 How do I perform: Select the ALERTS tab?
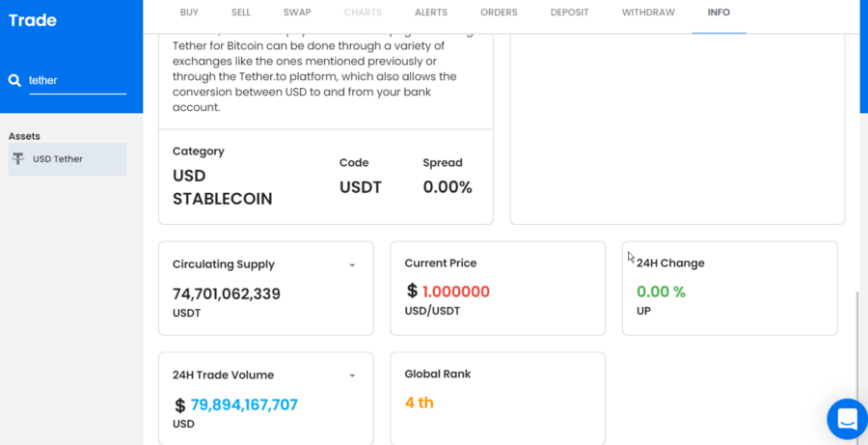tap(431, 13)
